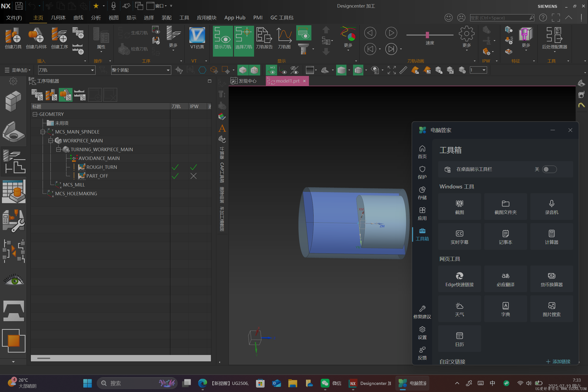Toggle the 在桌面展示工具栏 switch
The width and height of the screenshot is (588, 392).
point(549,169)
